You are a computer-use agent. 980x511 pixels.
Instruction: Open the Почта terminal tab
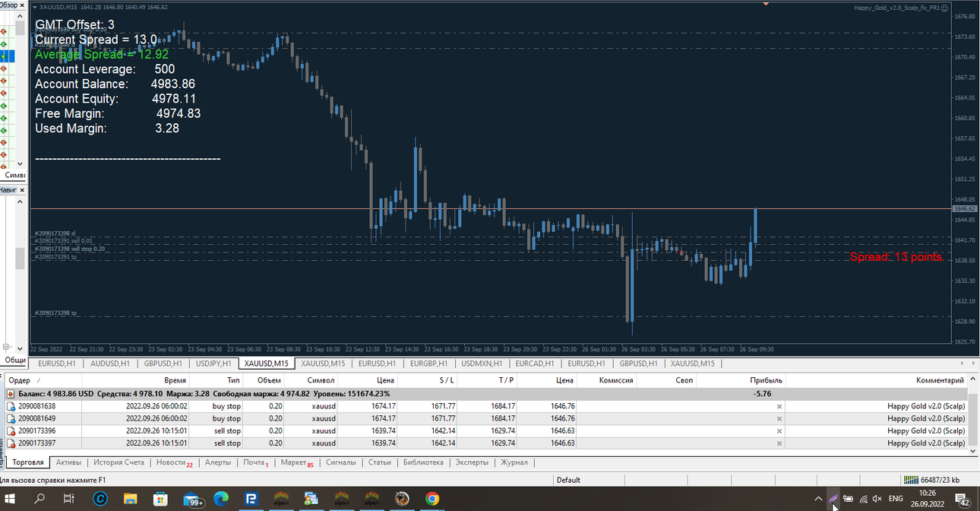coord(256,462)
